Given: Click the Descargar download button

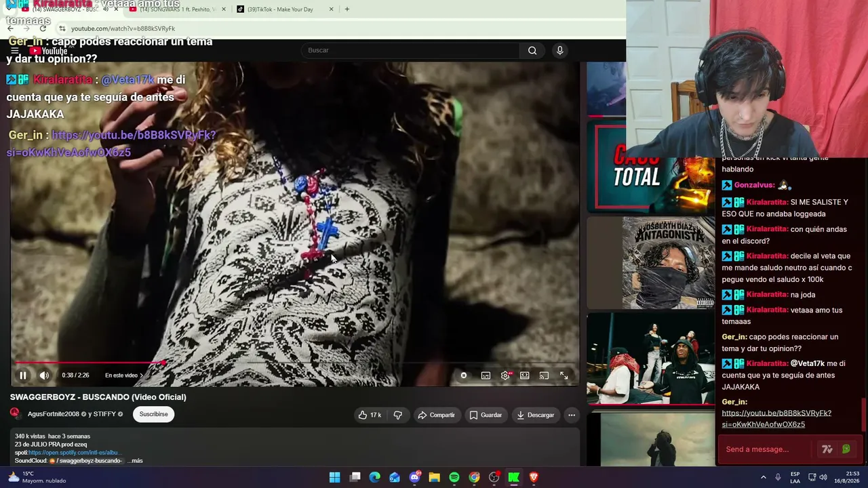Looking at the screenshot, I should (535, 415).
